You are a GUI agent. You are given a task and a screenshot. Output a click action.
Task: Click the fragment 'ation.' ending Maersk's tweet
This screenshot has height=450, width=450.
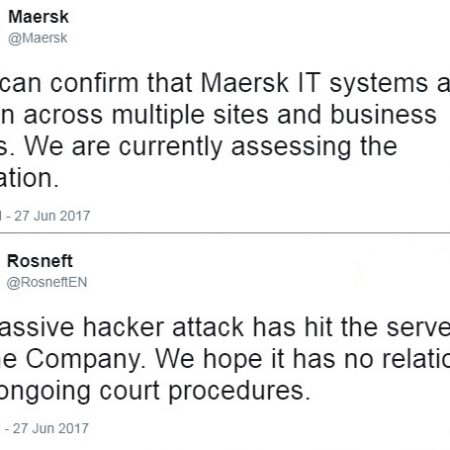pos(29,178)
